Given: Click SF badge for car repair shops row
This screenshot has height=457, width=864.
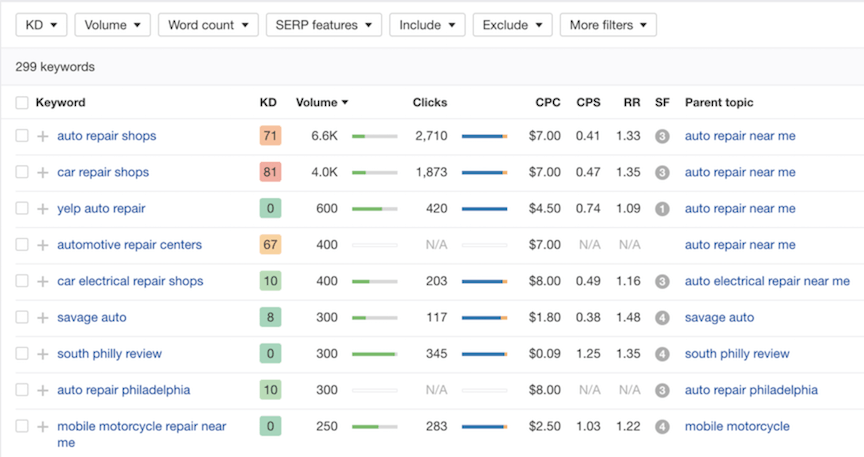Looking at the screenshot, I should point(661,172).
